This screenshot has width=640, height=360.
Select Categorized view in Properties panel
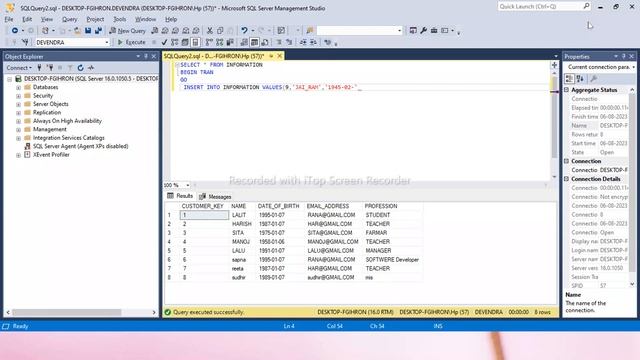click(x=569, y=79)
